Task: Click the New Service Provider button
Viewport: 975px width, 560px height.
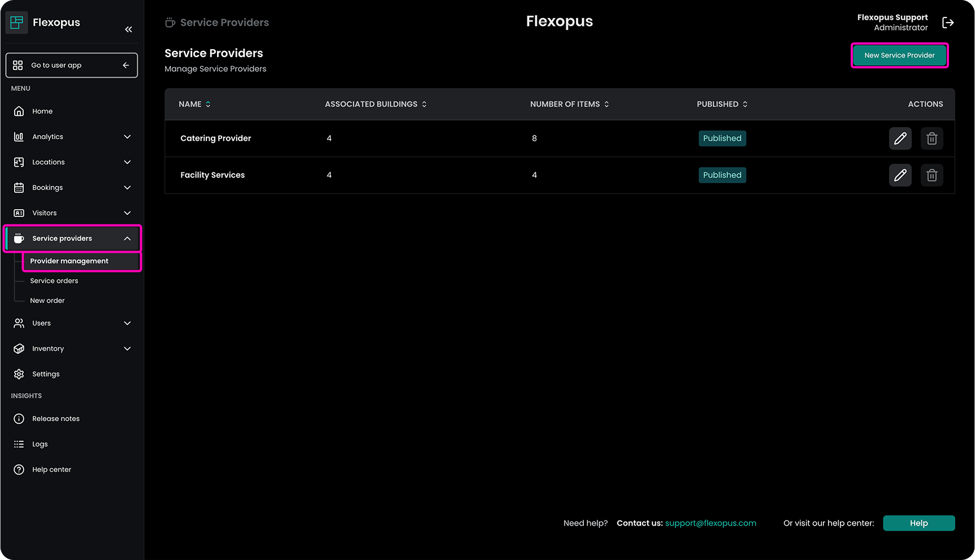Action: pos(899,55)
